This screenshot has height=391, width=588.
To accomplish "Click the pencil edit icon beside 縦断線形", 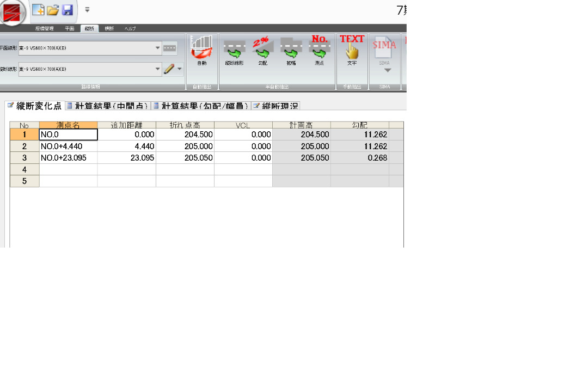I will 169,69.
